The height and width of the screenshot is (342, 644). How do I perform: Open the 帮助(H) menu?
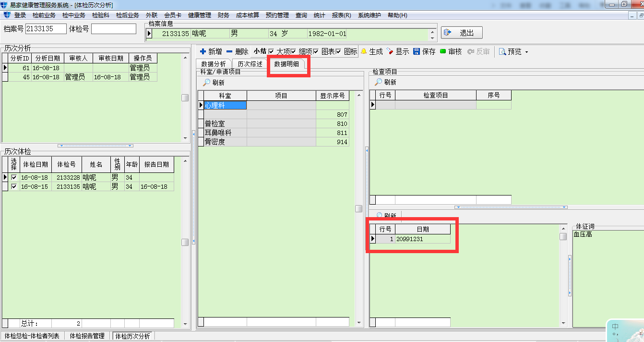(x=397, y=15)
